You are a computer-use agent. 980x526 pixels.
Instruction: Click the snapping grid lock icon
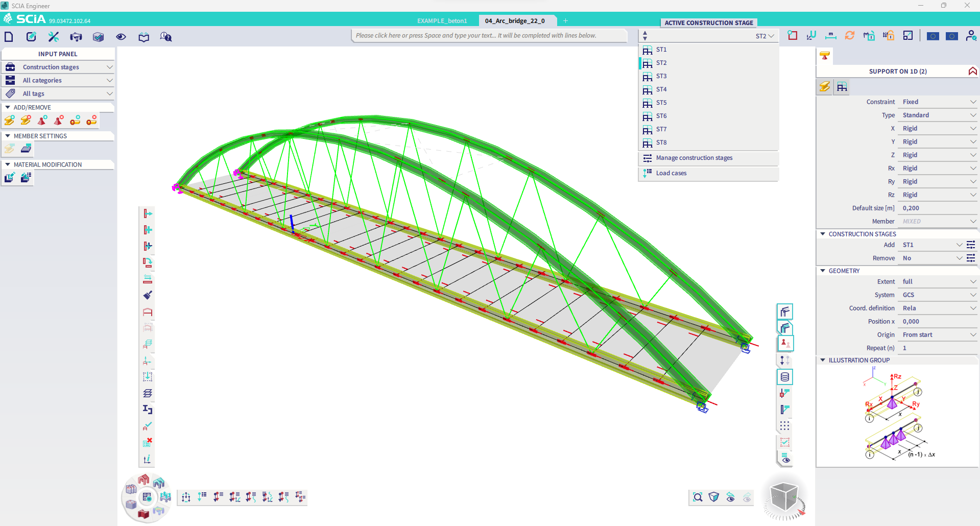click(889, 35)
